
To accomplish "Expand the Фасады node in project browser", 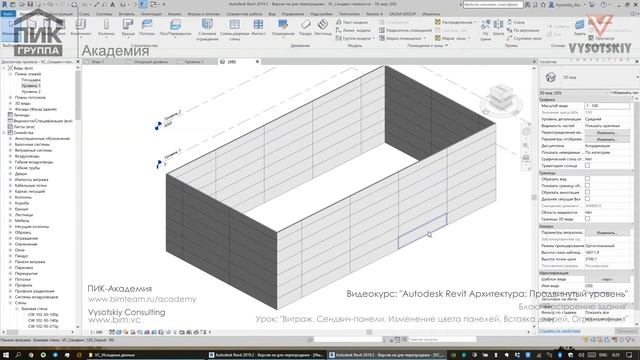I will [x=10, y=109].
